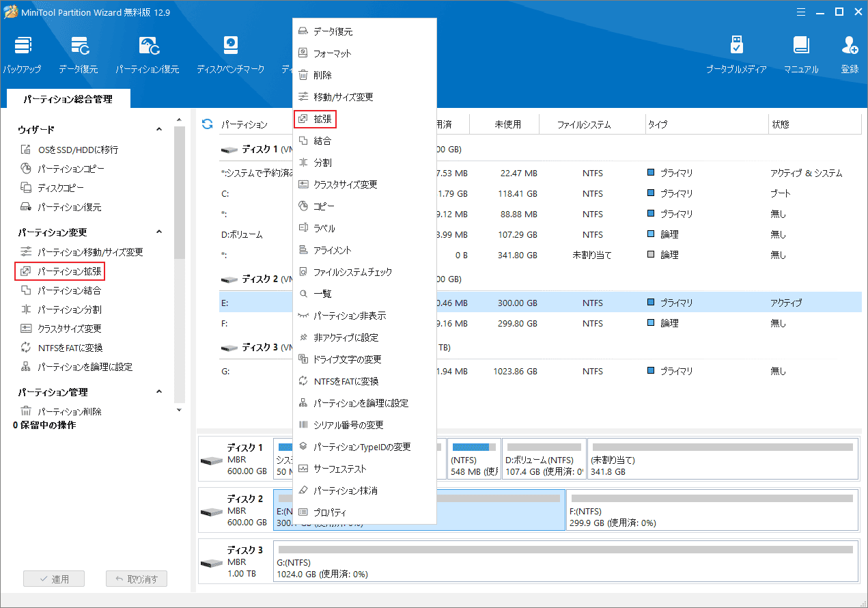The width and height of the screenshot is (868, 608).
Task: Click the sidebar scroll down arrow
Action: pos(179,410)
